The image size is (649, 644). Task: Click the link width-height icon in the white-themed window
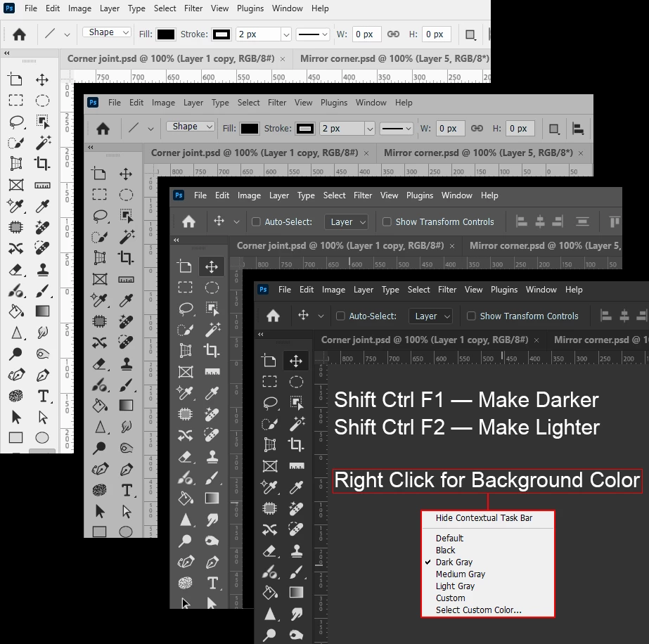[x=393, y=34]
